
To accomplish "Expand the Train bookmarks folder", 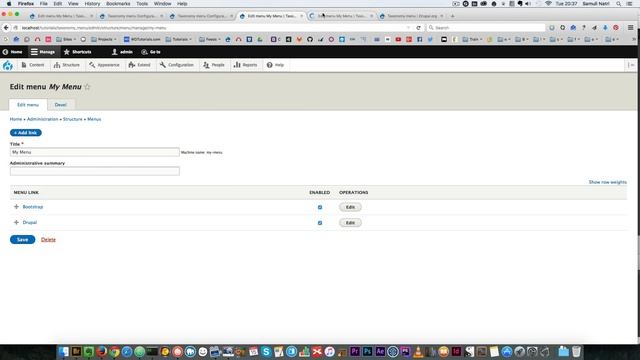I will click(472, 40).
